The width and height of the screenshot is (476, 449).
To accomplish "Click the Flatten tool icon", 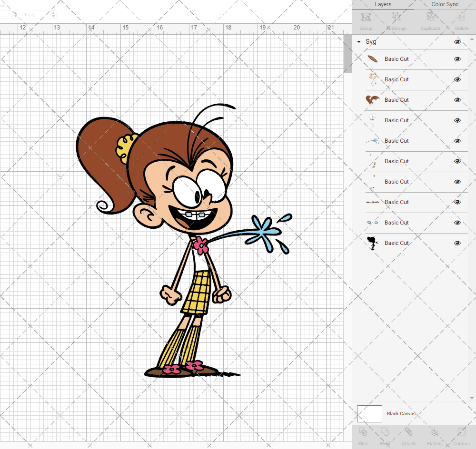I will 435,432.
